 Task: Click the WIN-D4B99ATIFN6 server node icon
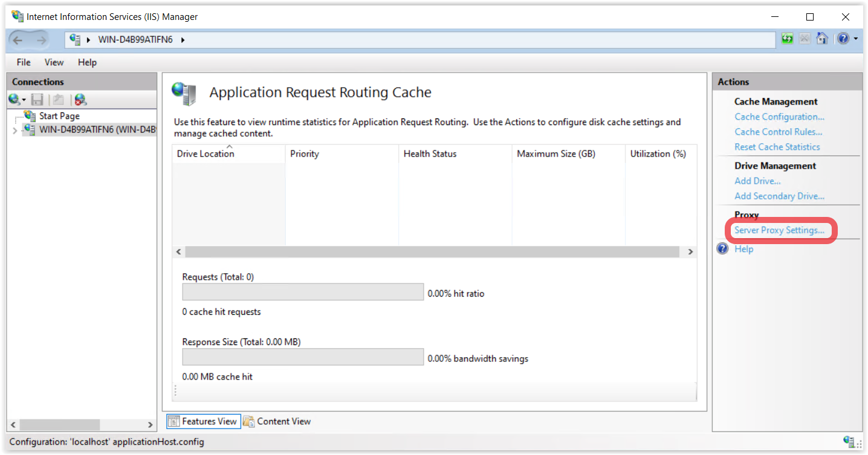[30, 129]
